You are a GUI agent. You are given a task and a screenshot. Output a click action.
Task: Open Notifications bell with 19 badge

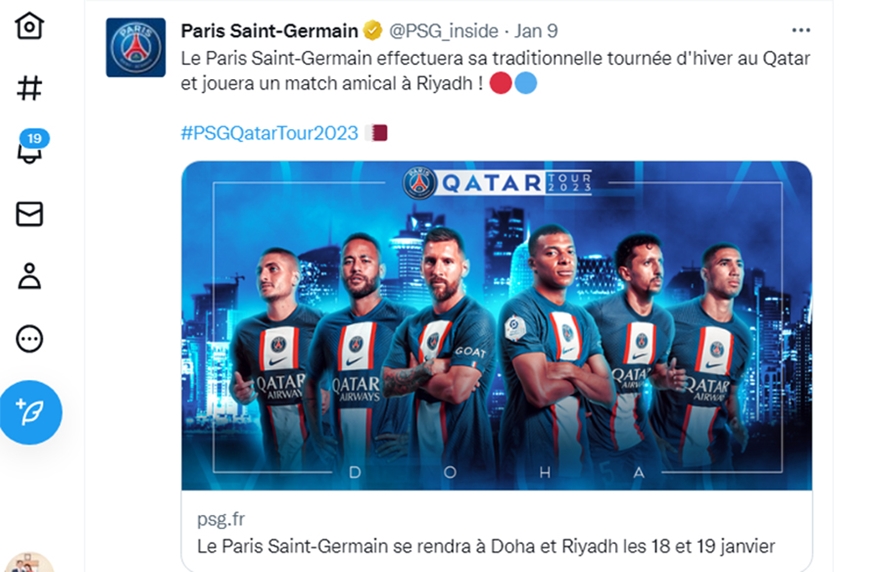[29, 151]
